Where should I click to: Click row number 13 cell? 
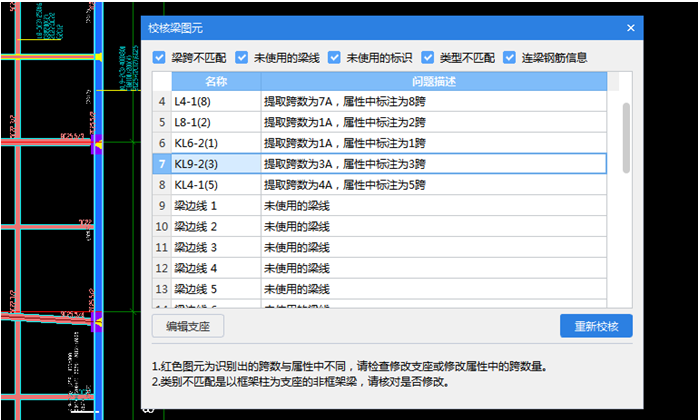pos(162,289)
